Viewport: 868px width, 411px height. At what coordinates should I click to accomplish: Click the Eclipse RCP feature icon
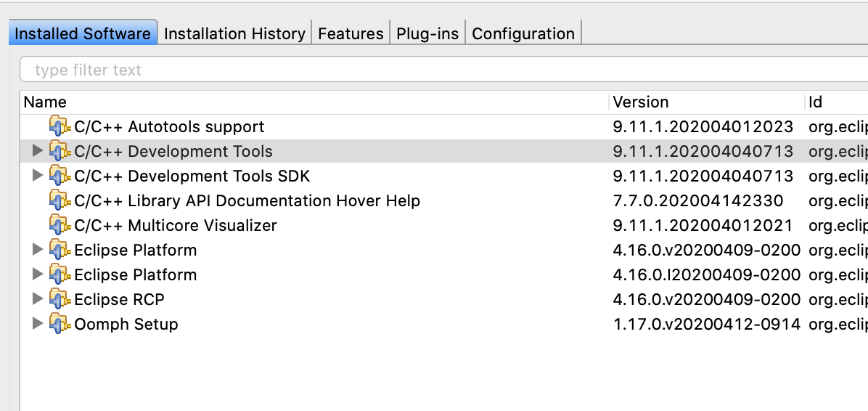click(x=60, y=299)
